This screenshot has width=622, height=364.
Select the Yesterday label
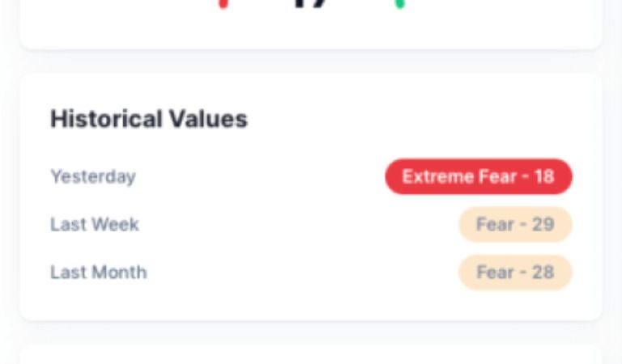(93, 176)
